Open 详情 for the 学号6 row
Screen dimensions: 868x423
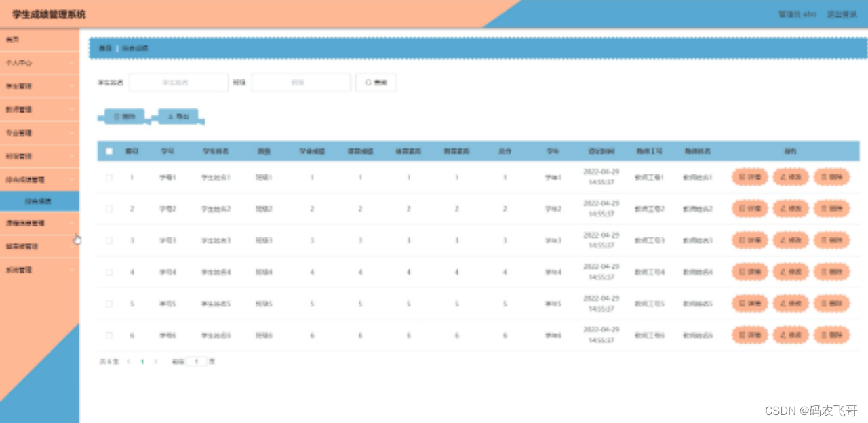pos(749,335)
